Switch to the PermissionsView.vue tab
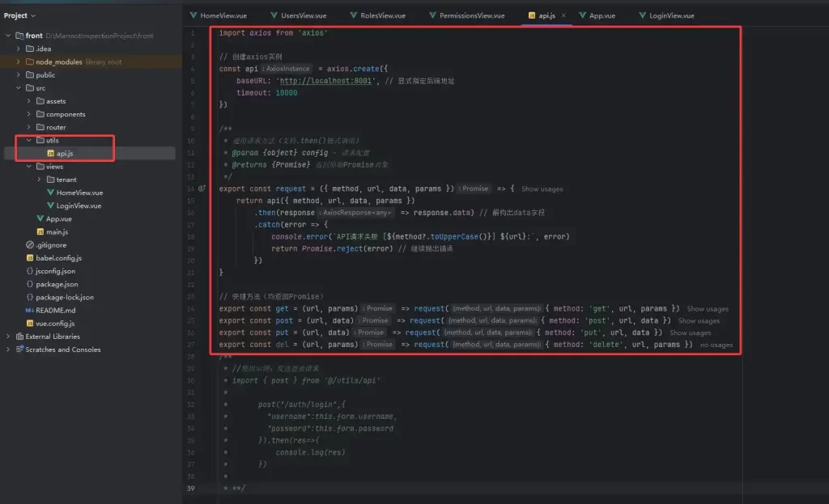Image resolution: width=829 pixels, height=504 pixels. click(471, 15)
